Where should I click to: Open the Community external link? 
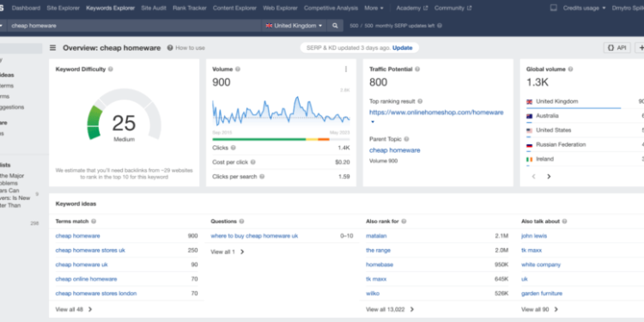[x=453, y=8]
